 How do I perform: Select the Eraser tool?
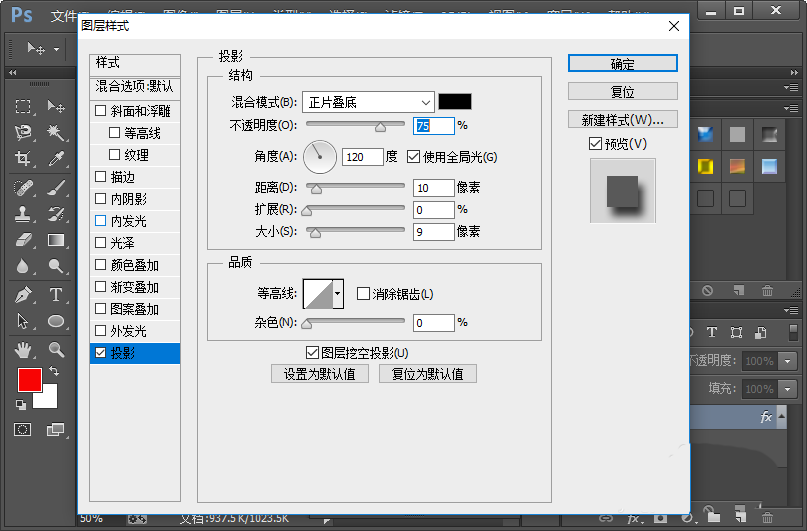[x=23, y=240]
